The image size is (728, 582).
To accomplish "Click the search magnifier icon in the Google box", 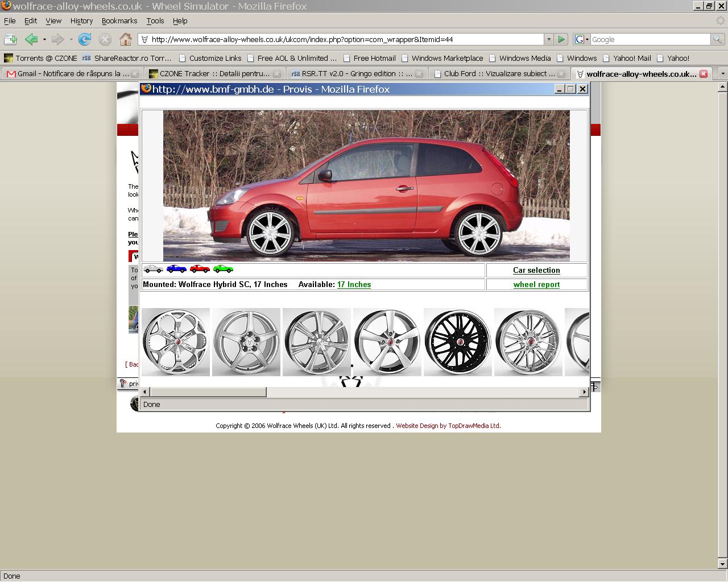I will click(717, 39).
